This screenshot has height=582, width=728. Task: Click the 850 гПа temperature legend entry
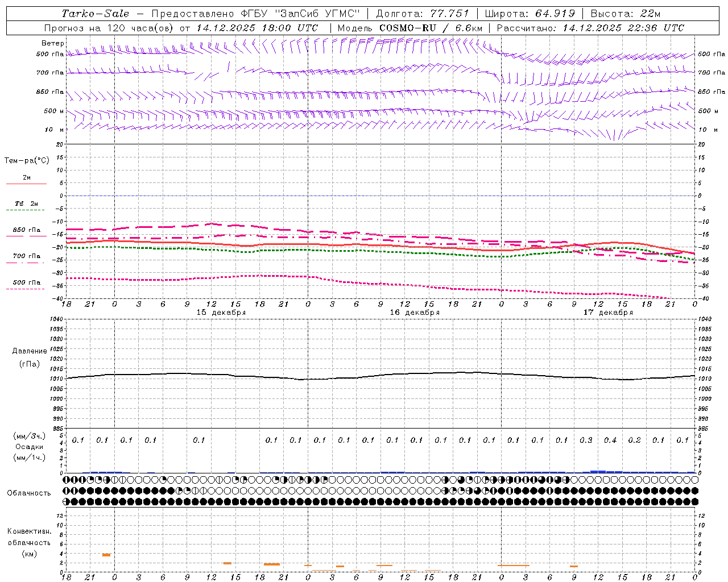point(26,230)
